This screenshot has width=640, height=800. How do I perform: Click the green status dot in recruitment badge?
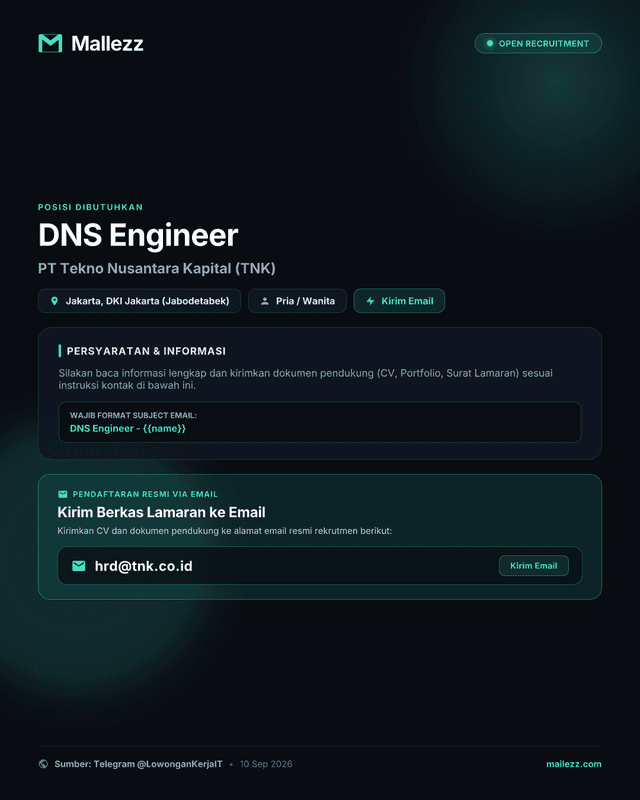489,43
